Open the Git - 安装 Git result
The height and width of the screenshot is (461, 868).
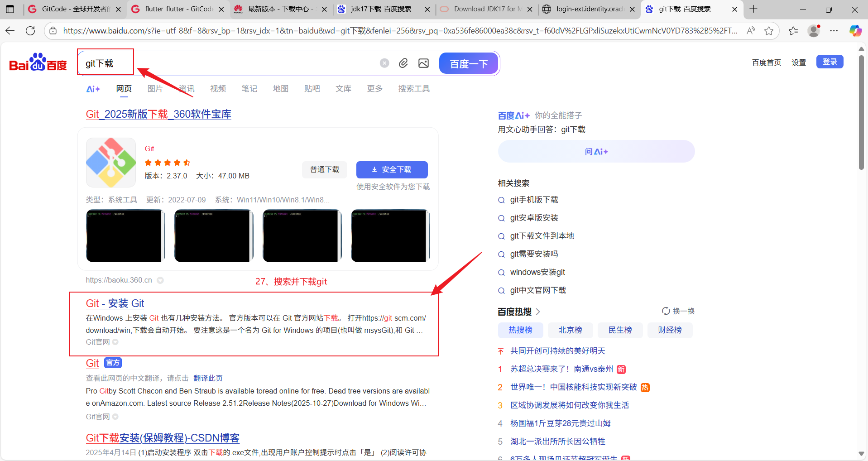pos(115,303)
